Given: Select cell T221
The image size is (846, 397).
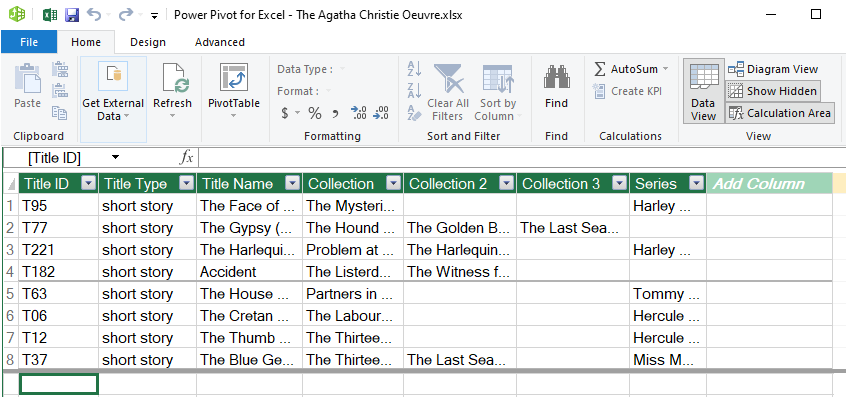Looking at the screenshot, I should point(59,250).
